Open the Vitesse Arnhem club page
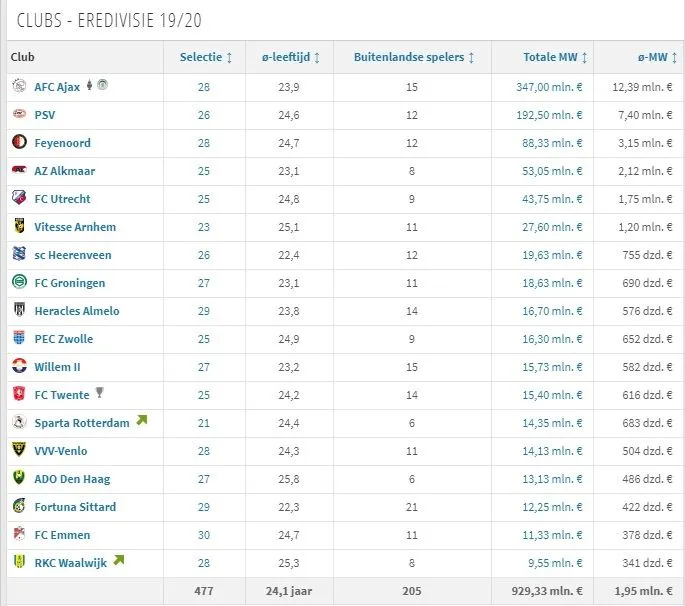 coord(75,227)
